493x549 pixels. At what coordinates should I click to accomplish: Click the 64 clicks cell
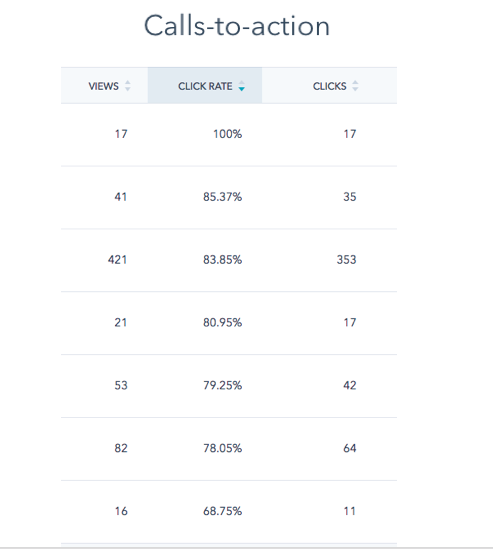tap(349, 448)
